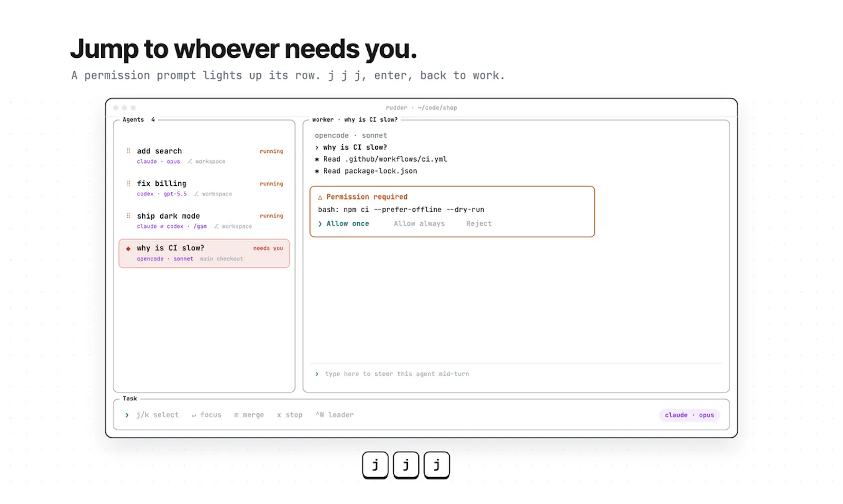
Task: Click the 'needs you' status label
Action: pos(268,249)
